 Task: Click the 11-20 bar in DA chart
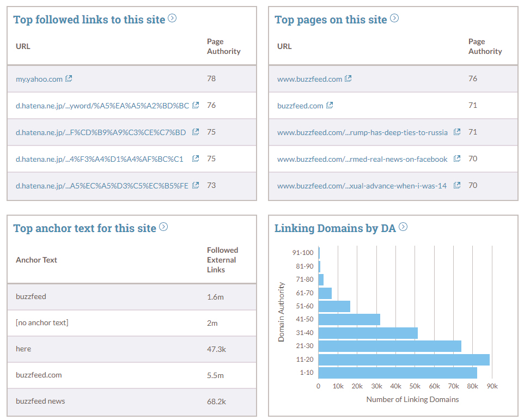404,360
